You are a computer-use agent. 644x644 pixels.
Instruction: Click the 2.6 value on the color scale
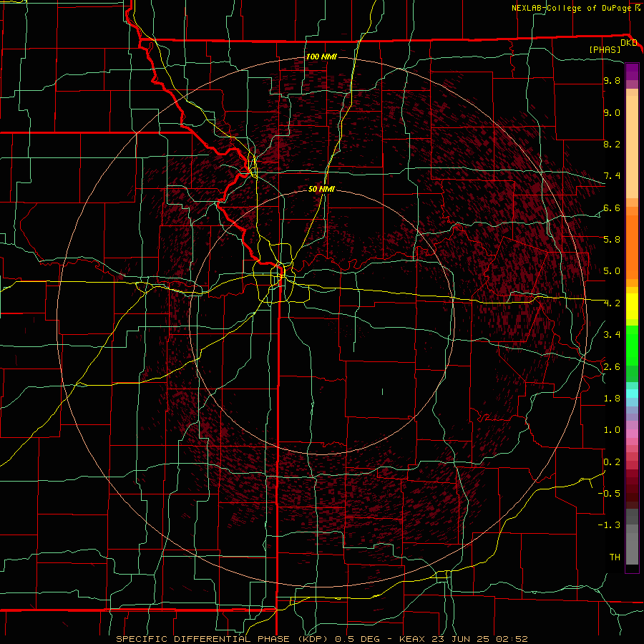(x=612, y=366)
